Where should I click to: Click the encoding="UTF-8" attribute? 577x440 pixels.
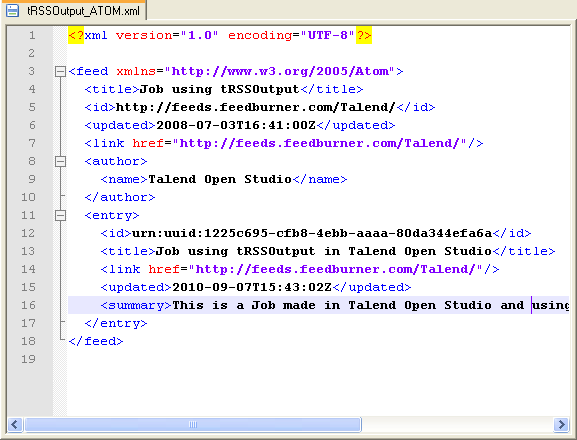pos(291,35)
